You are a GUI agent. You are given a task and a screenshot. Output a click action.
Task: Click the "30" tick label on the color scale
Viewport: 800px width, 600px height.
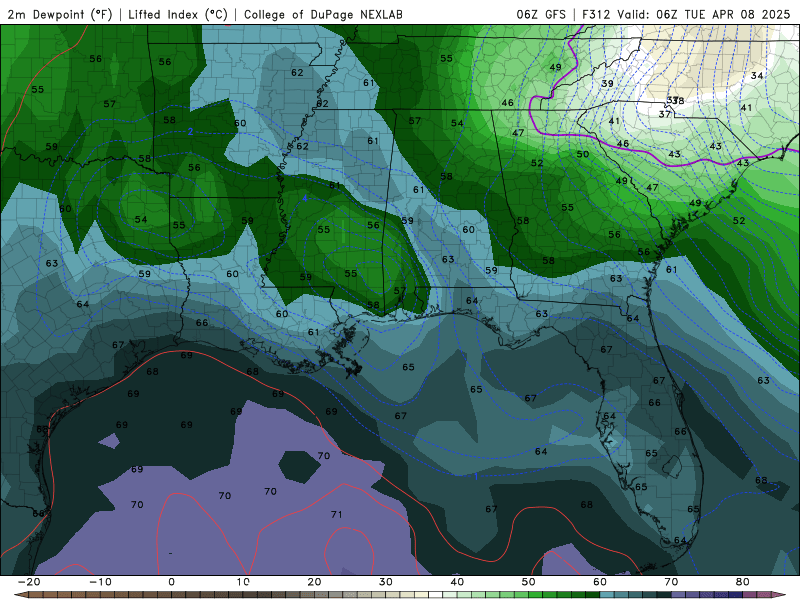click(x=386, y=582)
